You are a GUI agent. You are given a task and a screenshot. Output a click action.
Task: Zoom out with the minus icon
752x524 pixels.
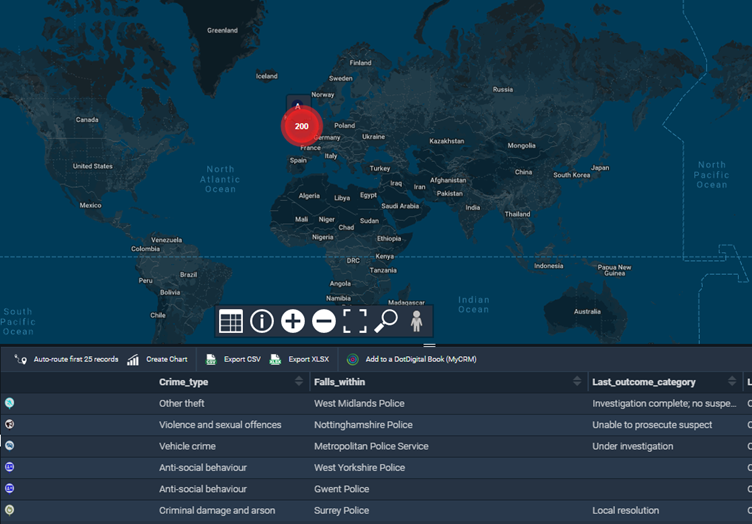[x=324, y=321]
